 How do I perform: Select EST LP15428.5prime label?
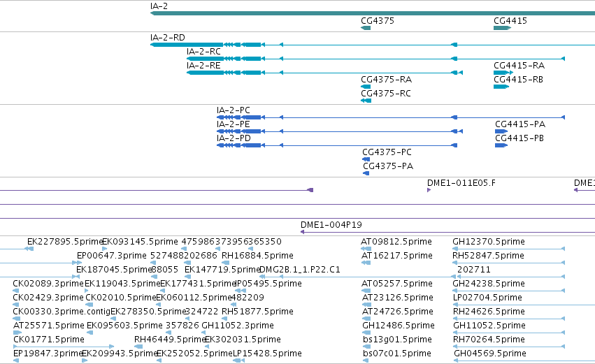(x=267, y=354)
